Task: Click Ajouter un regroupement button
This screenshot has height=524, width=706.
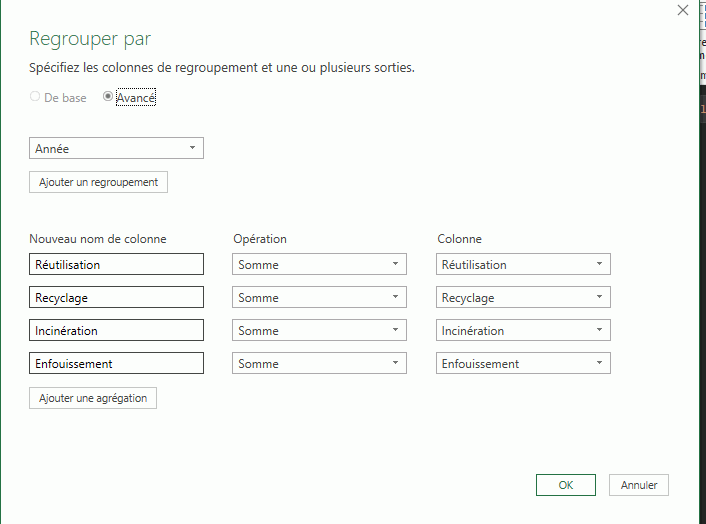Action: 98,182
